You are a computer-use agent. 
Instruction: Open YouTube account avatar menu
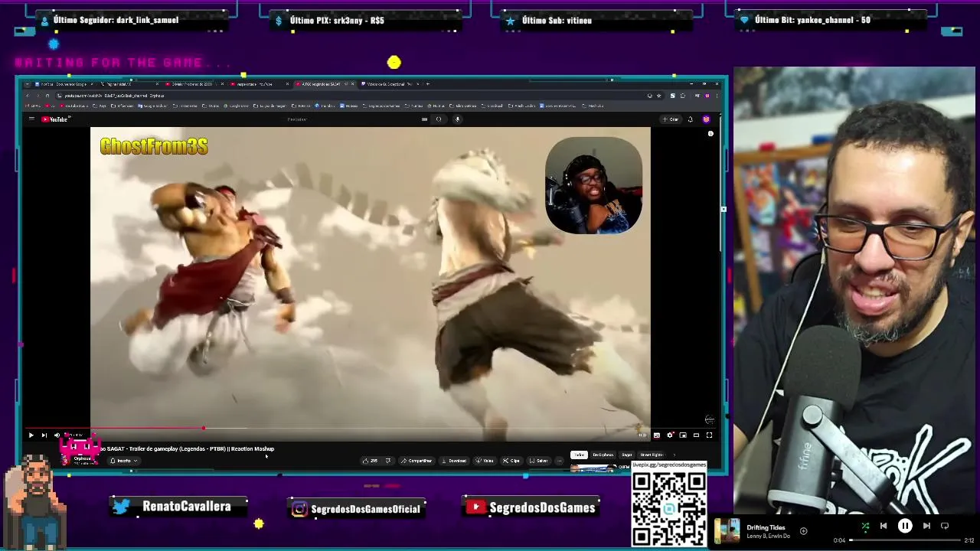click(x=706, y=119)
